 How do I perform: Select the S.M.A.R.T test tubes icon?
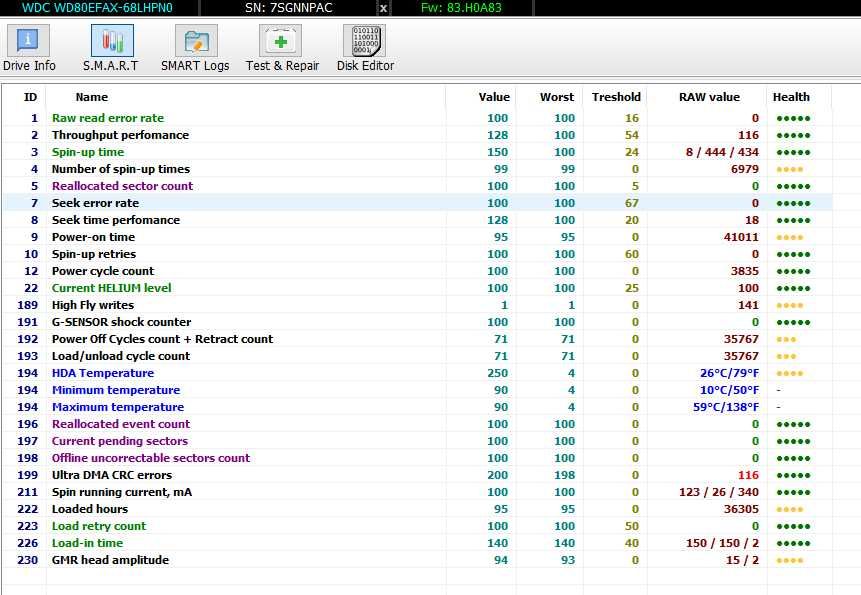(x=112, y=41)
